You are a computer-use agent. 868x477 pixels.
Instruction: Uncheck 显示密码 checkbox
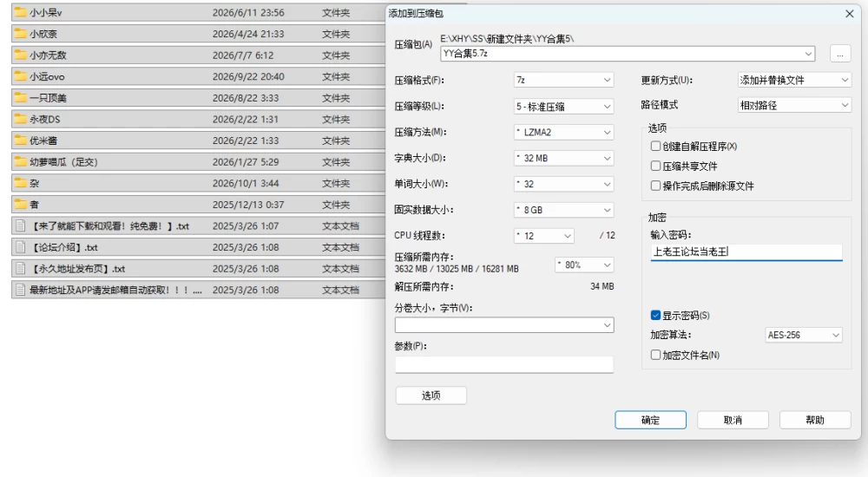click(x=655, y=316)
